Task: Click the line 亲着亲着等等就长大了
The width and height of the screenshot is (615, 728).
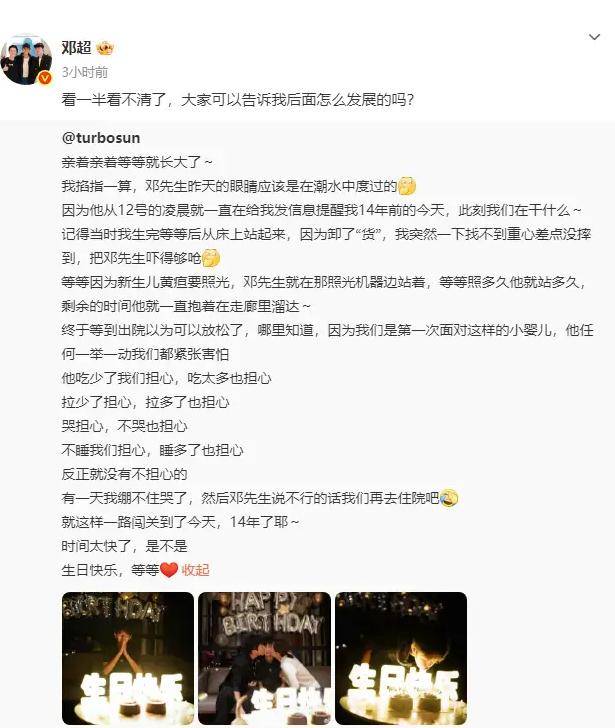Action: pos(137,162)
